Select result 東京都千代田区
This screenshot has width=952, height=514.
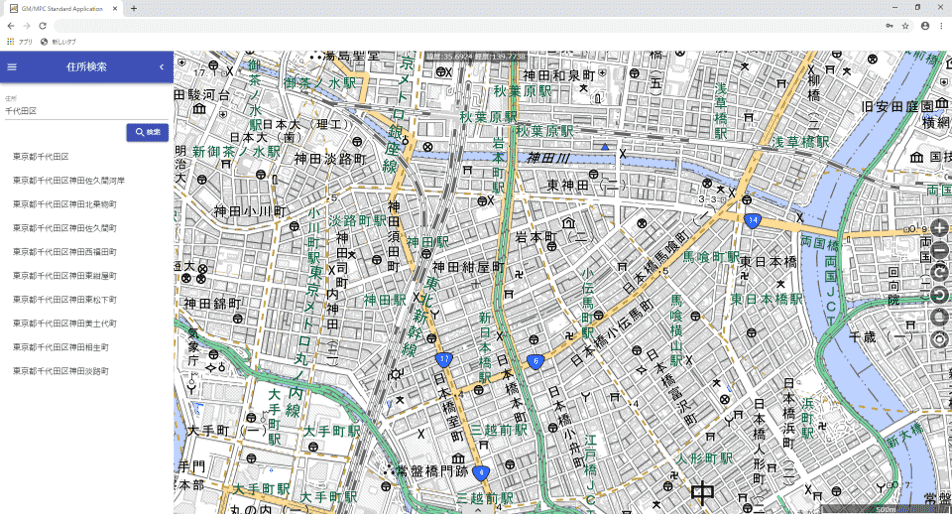coord(40,157)
